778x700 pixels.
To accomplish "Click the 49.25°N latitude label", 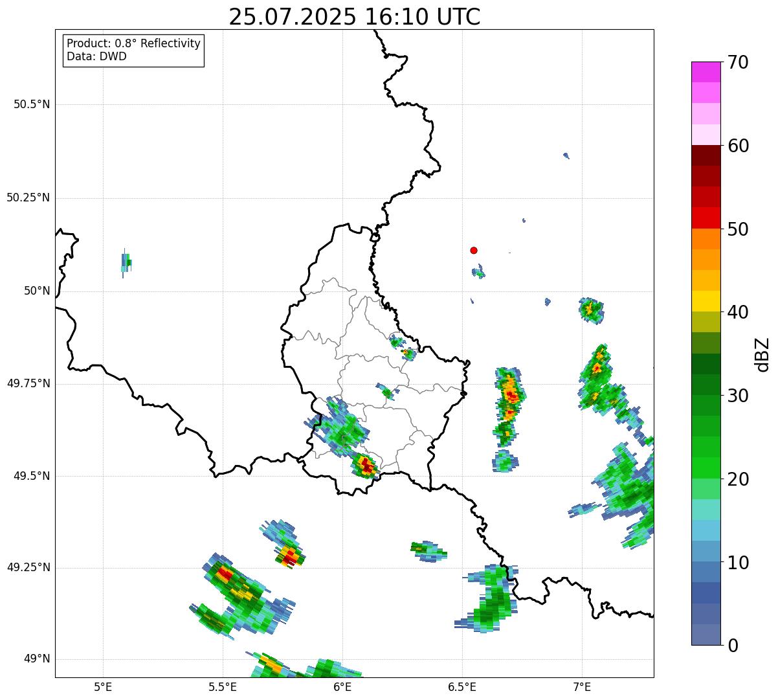I will tap(28, 567).
